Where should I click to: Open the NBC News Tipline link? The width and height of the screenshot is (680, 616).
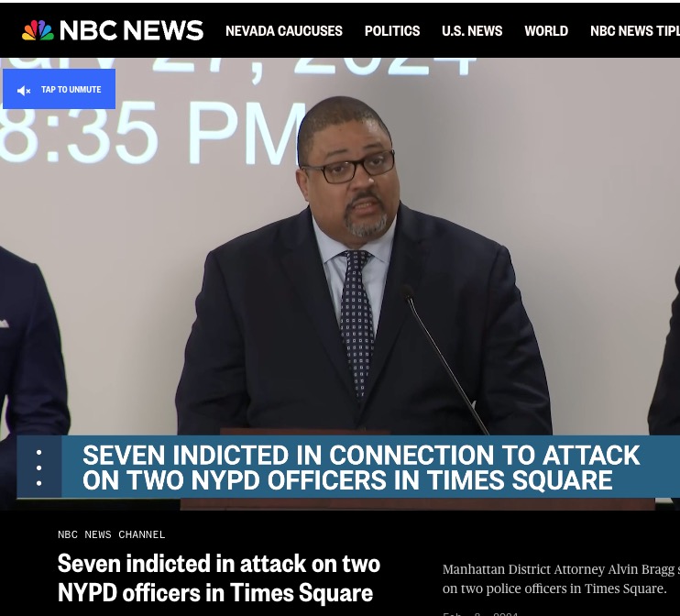tap(634, 31)
